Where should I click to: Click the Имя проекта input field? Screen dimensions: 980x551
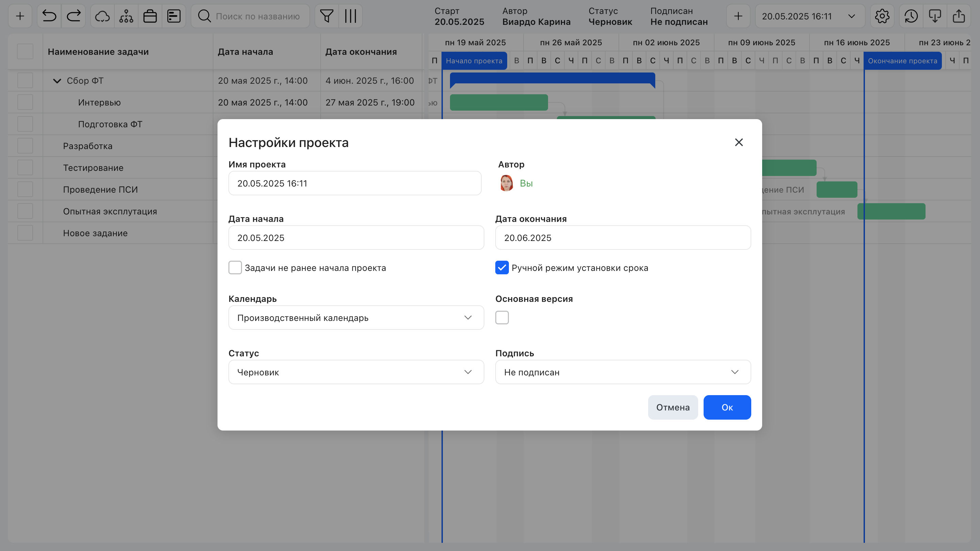tap(355, 183)
